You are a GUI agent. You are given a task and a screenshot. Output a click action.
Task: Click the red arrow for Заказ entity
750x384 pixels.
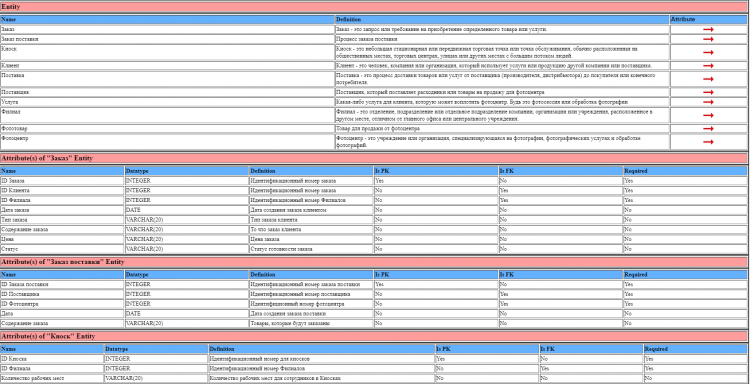[708, 30]
